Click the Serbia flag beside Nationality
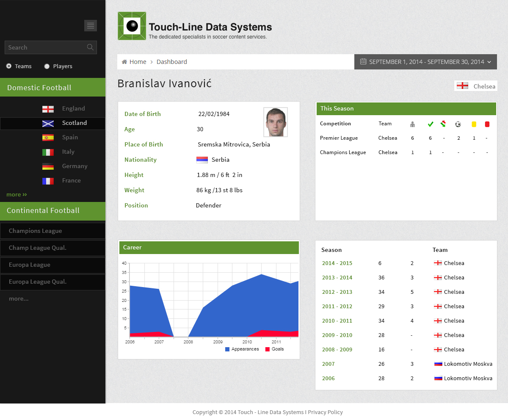The image size is (508, 420). (x=202, y=160)
